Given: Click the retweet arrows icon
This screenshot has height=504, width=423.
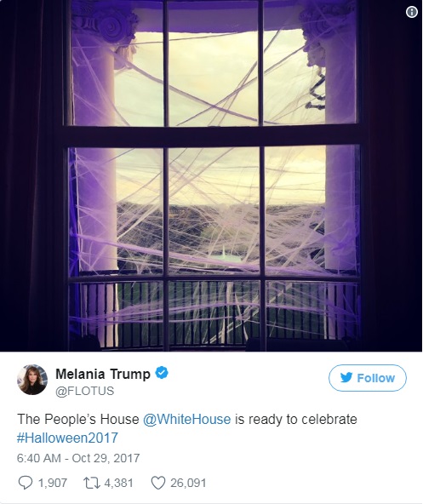Looking at the screenshot, I should [x=92, y=483].
